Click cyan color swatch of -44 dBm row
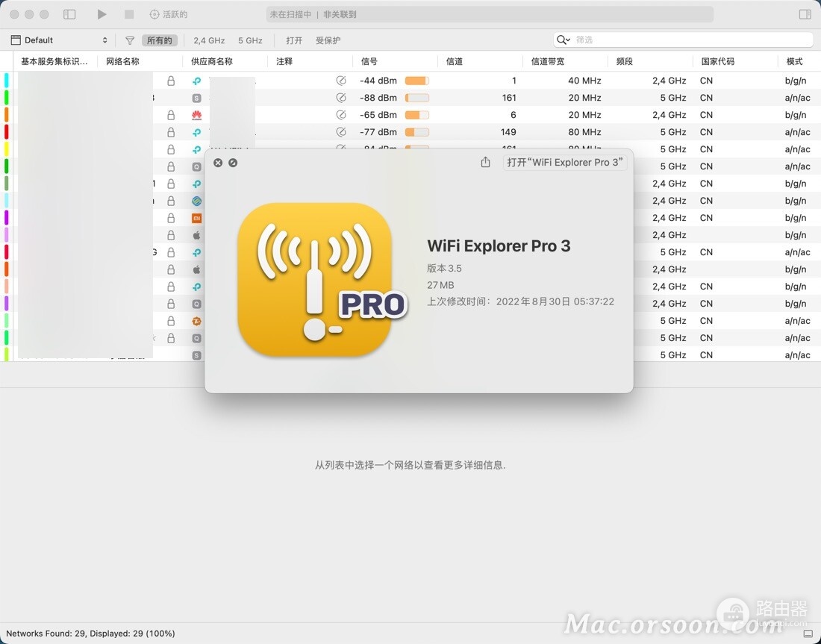 point(6,81)
